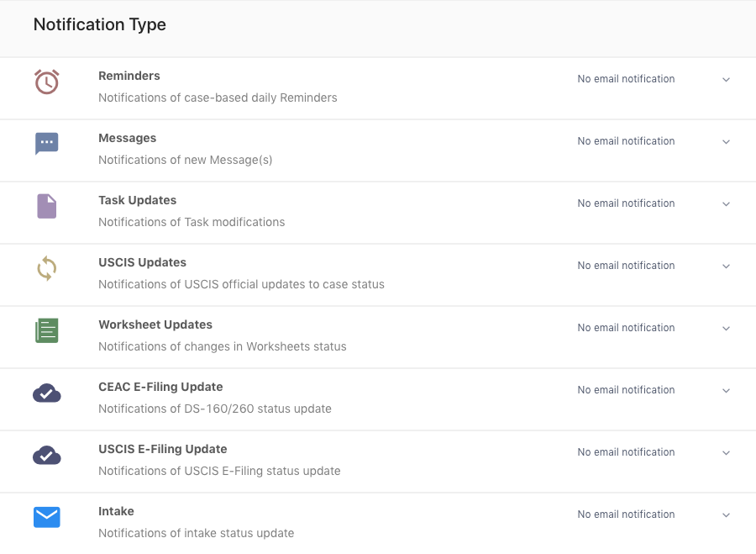Expand the Reminders row chevron arrow
Image resolution: width=756 pixels, height=554 pixels.
[726, 80]
